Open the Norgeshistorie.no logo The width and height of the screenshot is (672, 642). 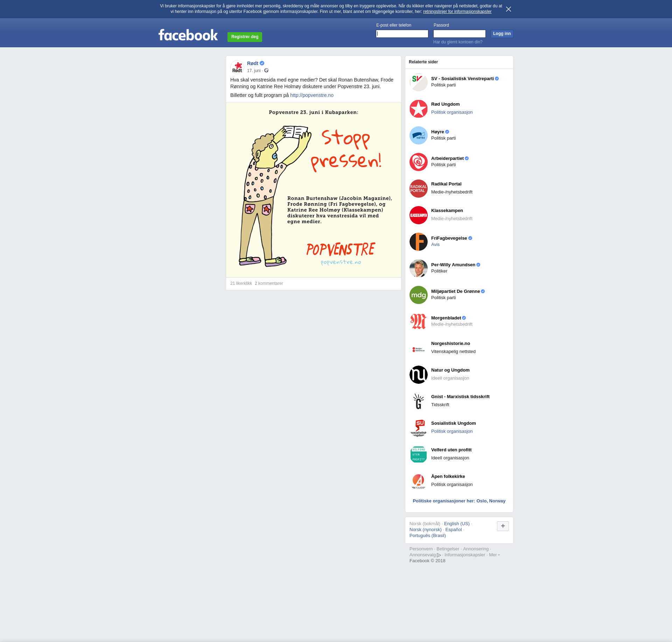[x=419, y=348]
